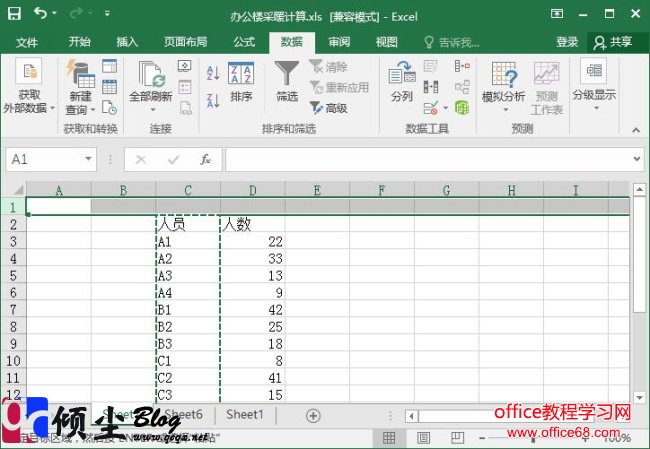Click the Connections icon

[x=184, y=66]
